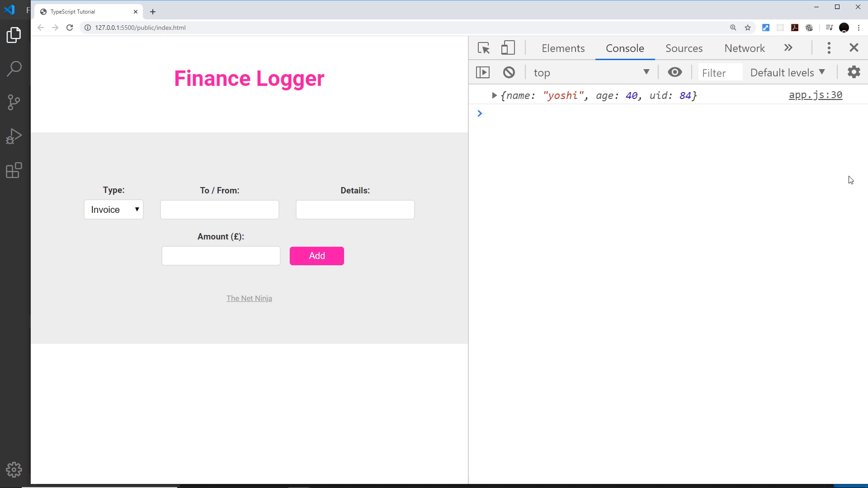Switch to the Console tab
Image resolution: width=868 pixels, height=488 pixels.
point(625,48)
